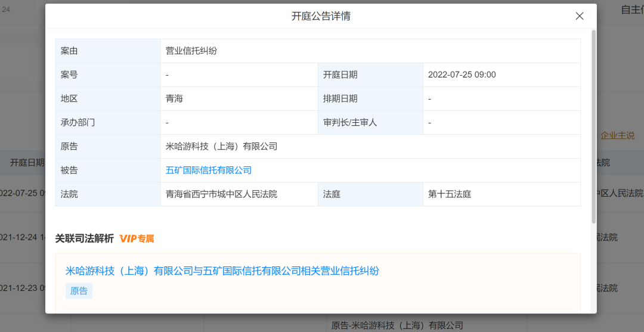Click the 被告 label cell
The width and height of the screenshot is (644, 332).
(108, 170)
